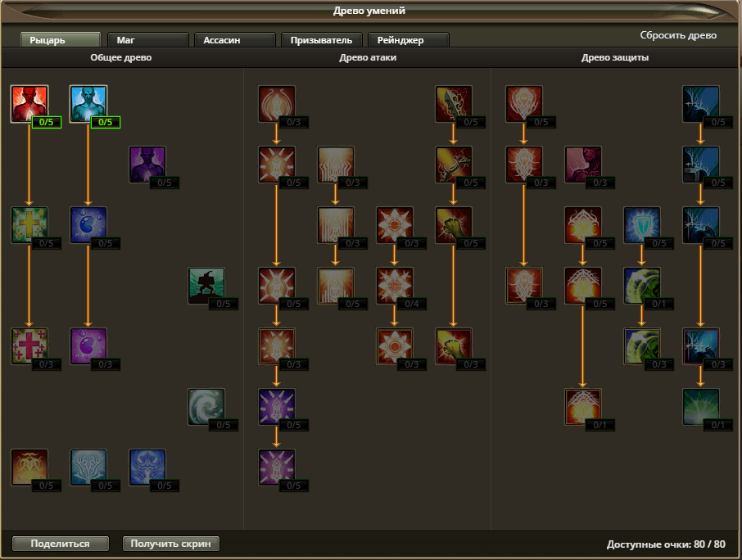Screen dimensions: 742x560
Task: Choose the dagger skill atop the attack tree
Action: pos(454,104)
